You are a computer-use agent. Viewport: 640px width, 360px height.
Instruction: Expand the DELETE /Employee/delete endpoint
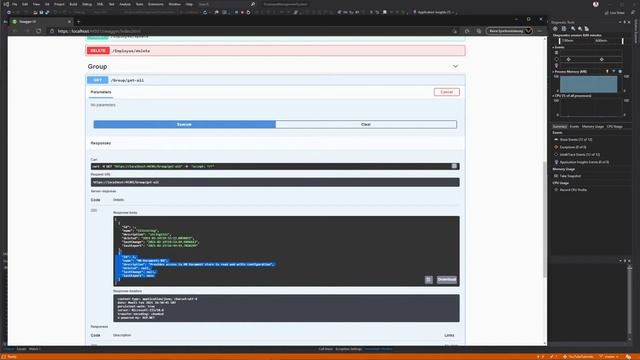[275, 51]
